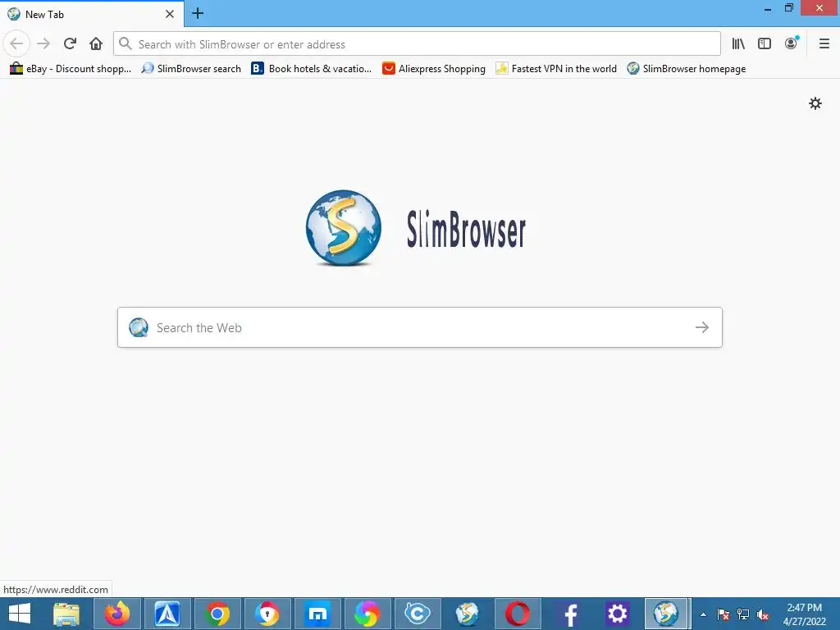Open purple gear settings taskbar icon

click(617, 614)
